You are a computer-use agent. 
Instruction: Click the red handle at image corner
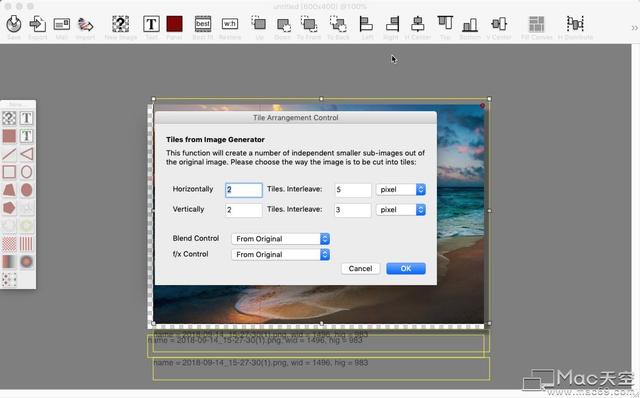coord(482,106)
